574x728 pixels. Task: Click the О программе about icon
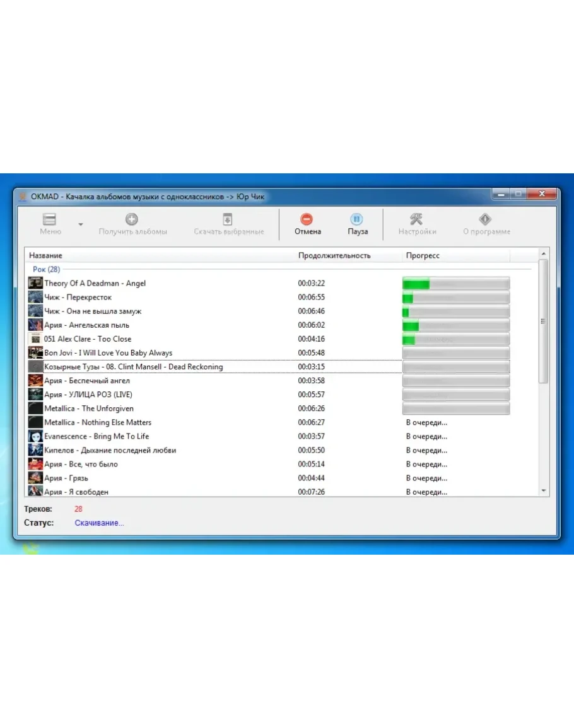[x=485, y=219]
